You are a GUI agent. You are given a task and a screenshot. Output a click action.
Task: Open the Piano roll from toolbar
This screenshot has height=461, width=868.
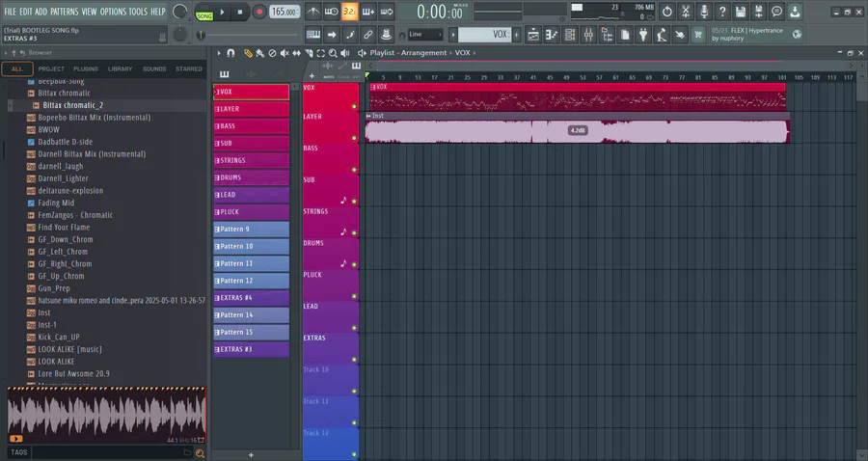[552, 35]
